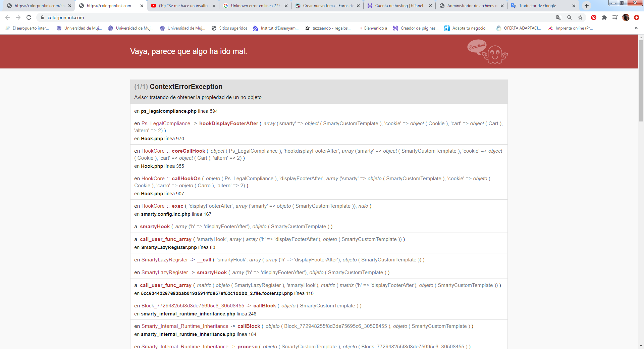The image size is (644, 349).
Task: Reload the colorprintink.com page
Action: [x=29, y=17]
